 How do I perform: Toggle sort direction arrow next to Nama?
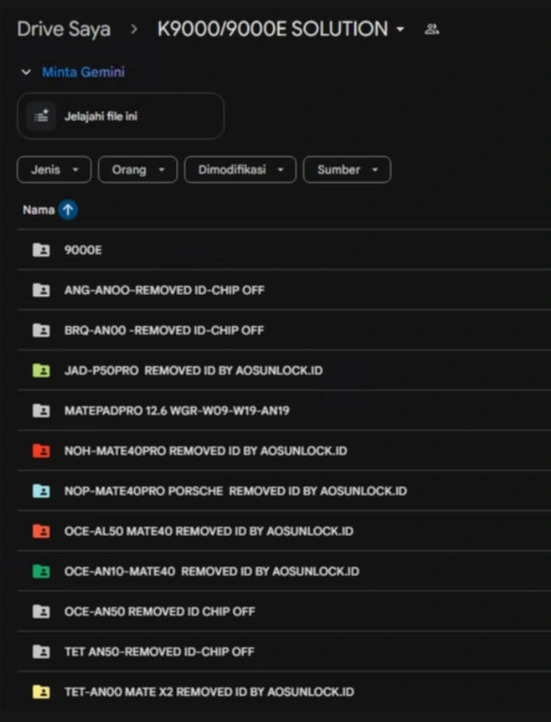pyautogui.click(x=68, y=210)
